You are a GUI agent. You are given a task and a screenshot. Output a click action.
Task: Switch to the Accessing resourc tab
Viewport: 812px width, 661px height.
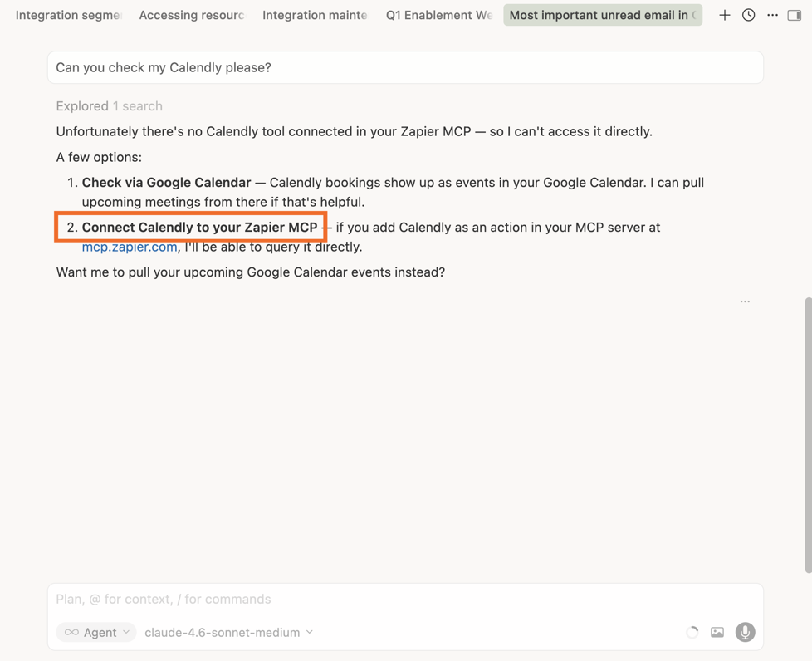(192, 15)
